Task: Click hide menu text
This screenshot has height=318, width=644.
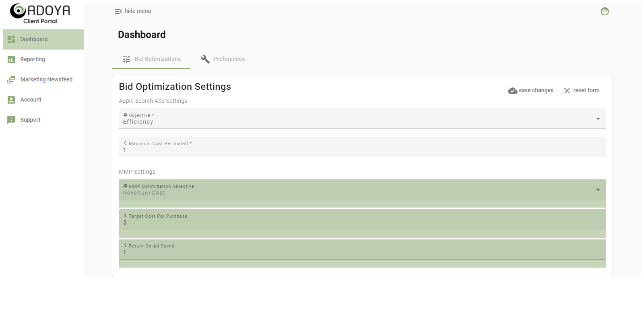Action: (138, 11)
